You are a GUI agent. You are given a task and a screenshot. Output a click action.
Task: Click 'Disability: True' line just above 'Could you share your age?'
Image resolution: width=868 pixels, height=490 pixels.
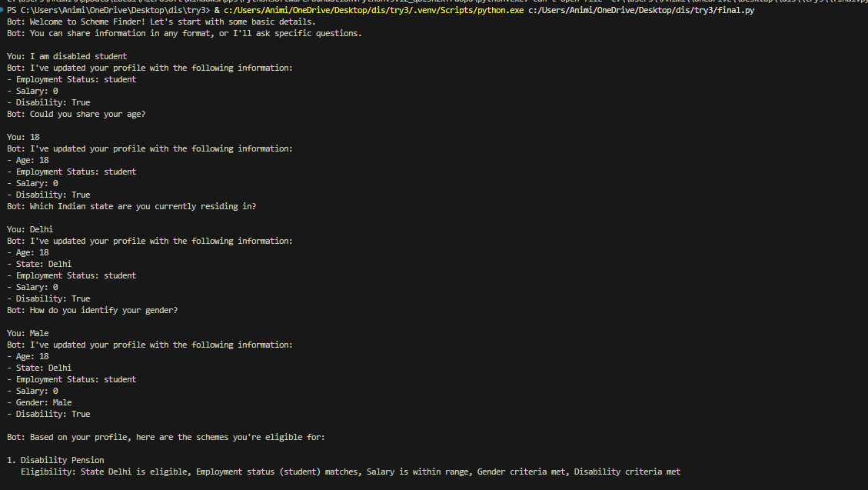(x=48, y=102)
